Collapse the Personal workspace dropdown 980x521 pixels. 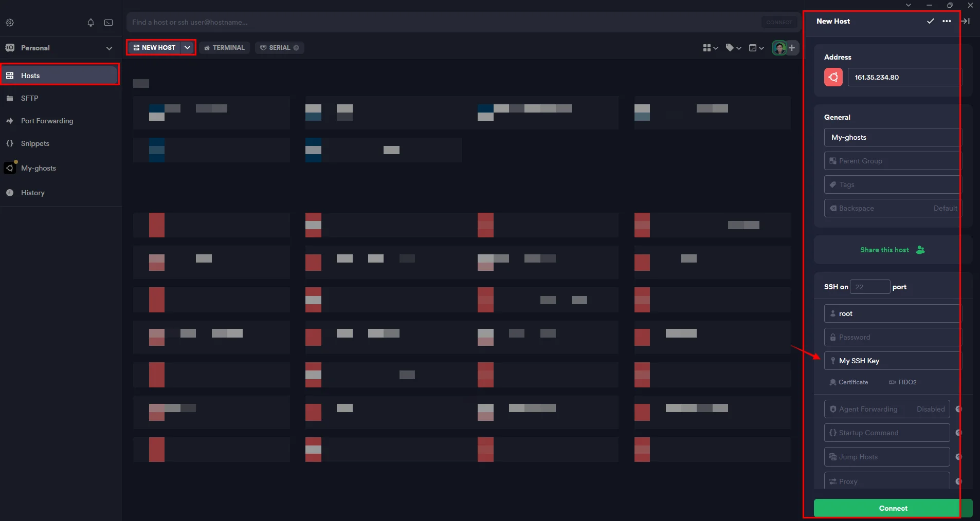pyautogui.click(x=109, y=48)
